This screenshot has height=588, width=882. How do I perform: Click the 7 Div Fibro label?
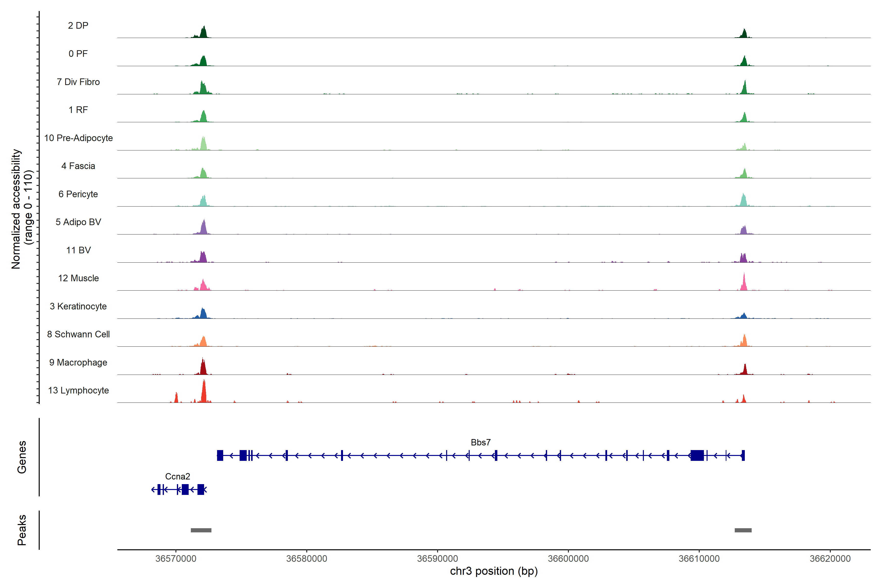click(78, 82)
